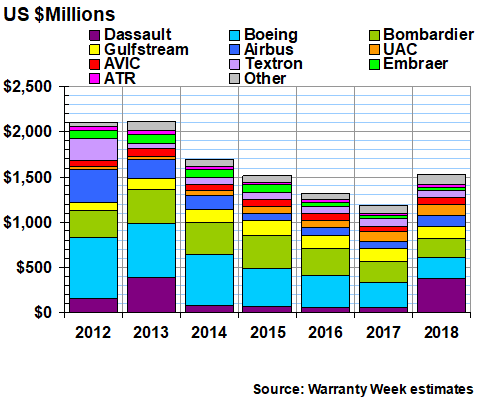This screenshot has width=480, height=400.
Task: Click the Gulfstream yellow segment in 2015 bar
Action: (x=267, y=228)
